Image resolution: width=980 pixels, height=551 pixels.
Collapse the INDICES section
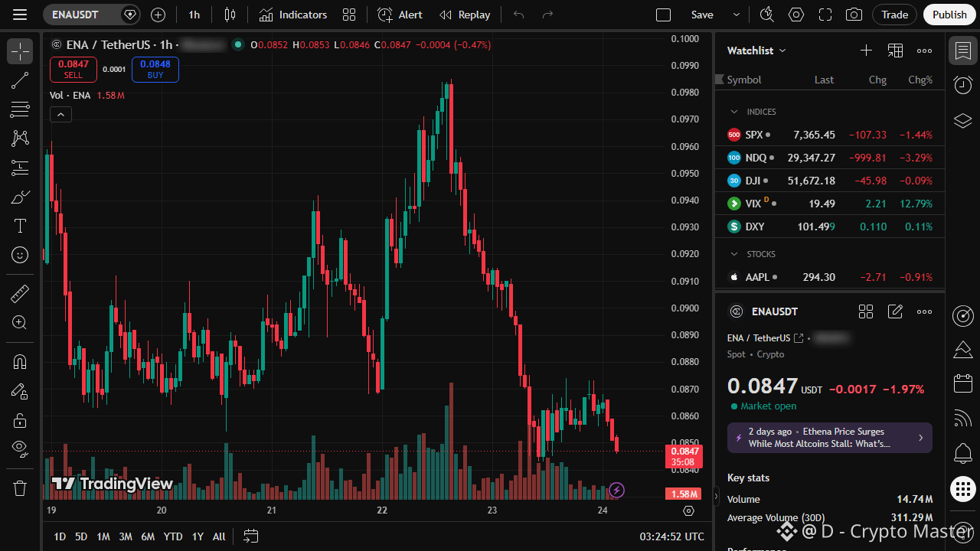734,112
